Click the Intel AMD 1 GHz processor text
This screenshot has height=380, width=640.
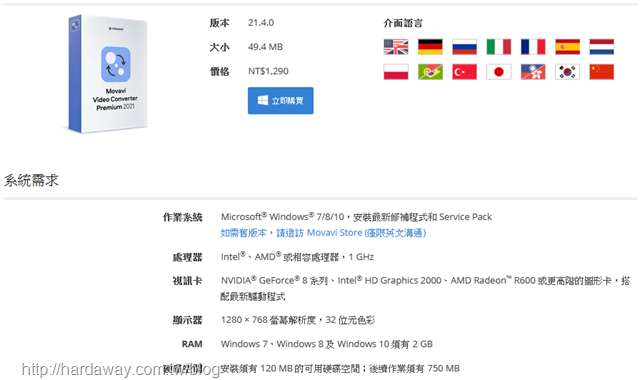[x=297, y=257]
